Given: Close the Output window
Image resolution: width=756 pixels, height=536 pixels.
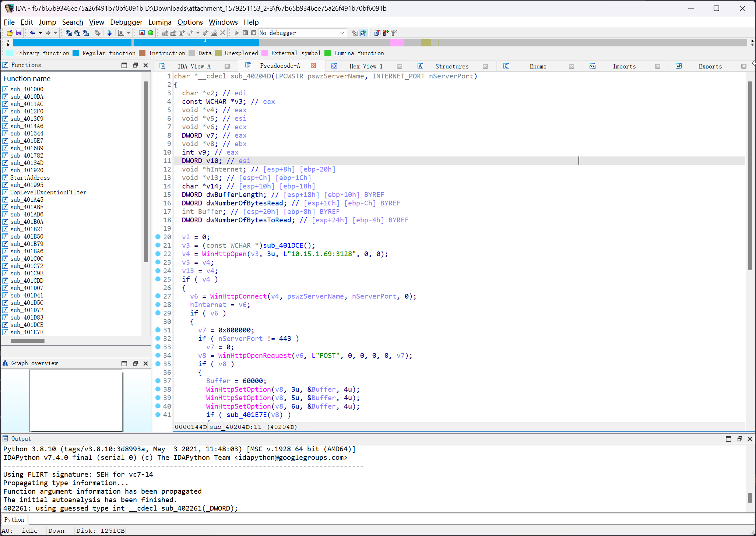Looking at the screenshot, I should tap(750, 439).
